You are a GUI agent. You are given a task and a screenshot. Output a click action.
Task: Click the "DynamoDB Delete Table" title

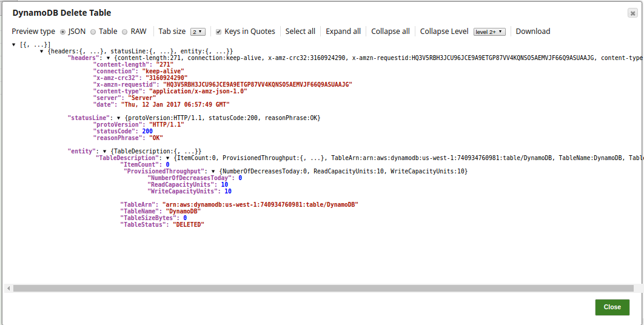tap(62, 13)
